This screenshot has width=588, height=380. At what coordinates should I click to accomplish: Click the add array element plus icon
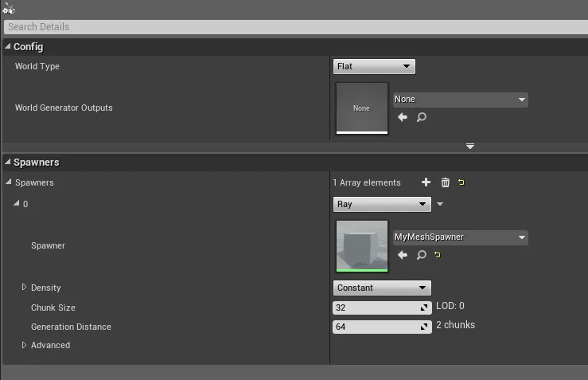(x=426, y=182)
